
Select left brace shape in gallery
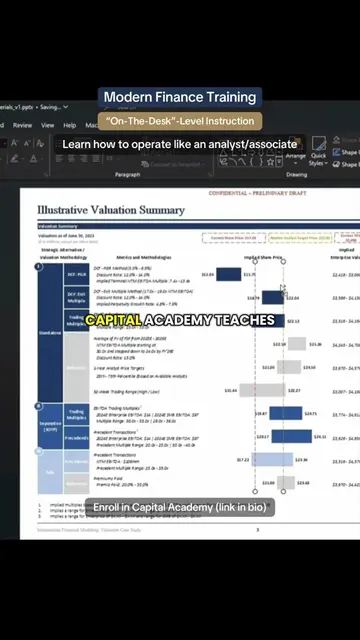[x=251, y=162]
